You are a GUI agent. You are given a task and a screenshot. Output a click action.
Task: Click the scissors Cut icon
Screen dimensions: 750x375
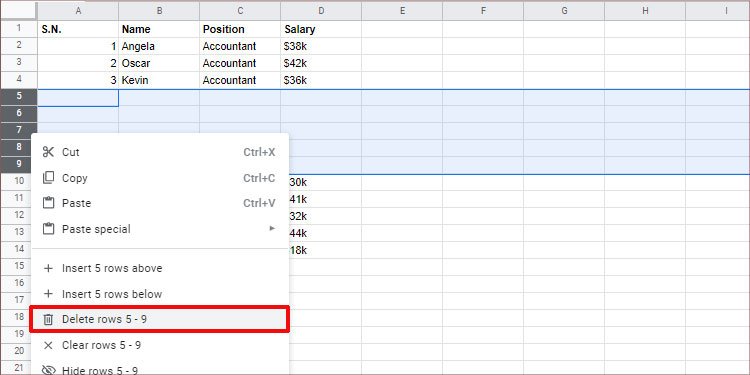(48, 153)
